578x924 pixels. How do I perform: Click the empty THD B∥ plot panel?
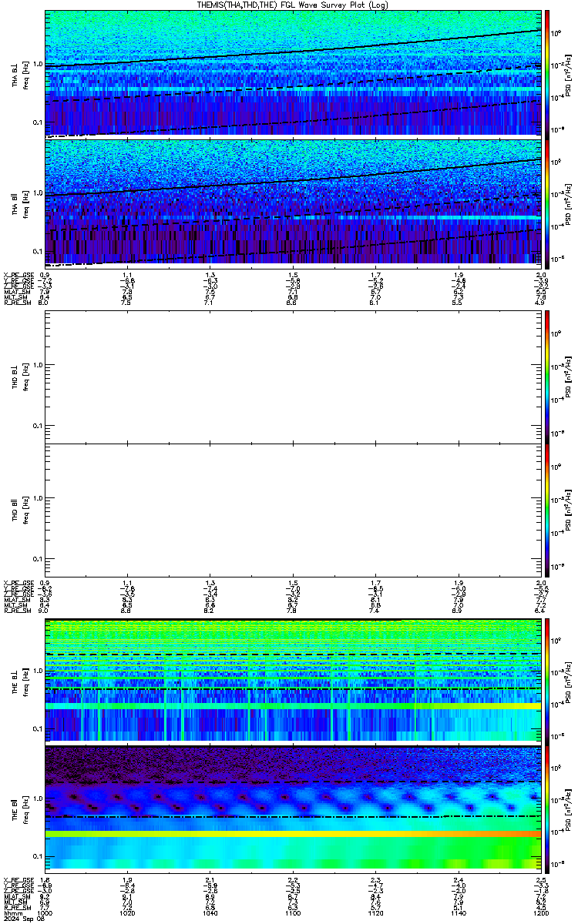click(x=293, y=509)
